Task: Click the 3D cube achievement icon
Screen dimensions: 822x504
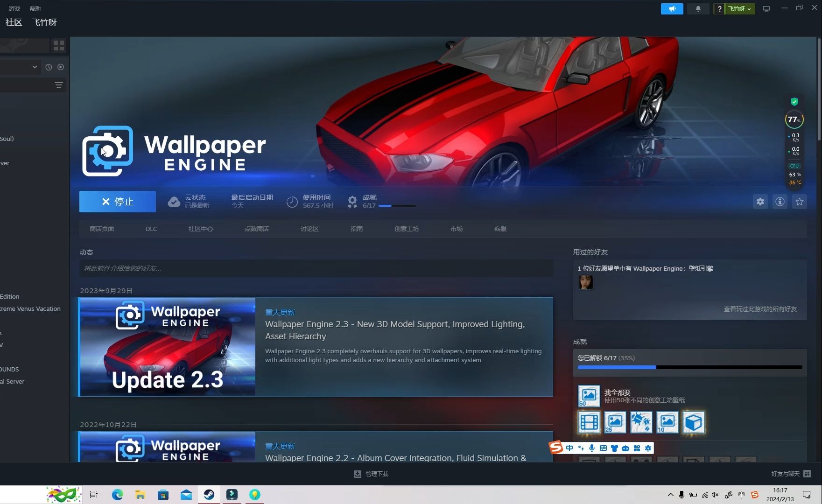Action: (694, 422)
